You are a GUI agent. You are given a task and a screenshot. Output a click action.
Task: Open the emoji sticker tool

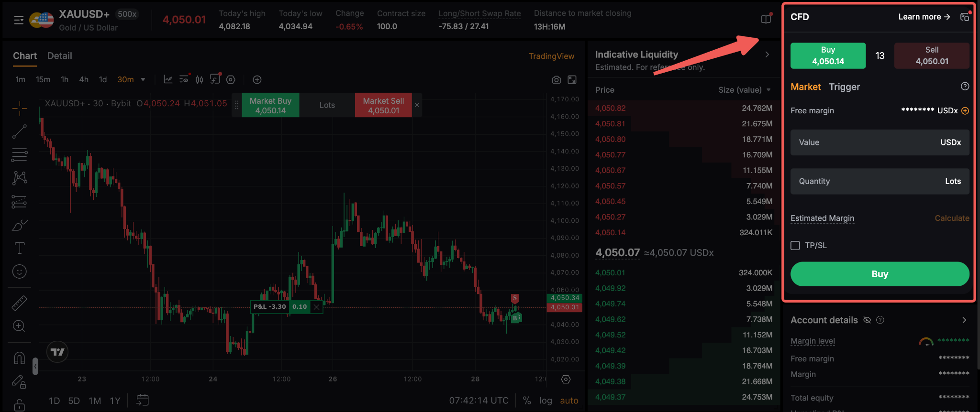click(19, 271)
